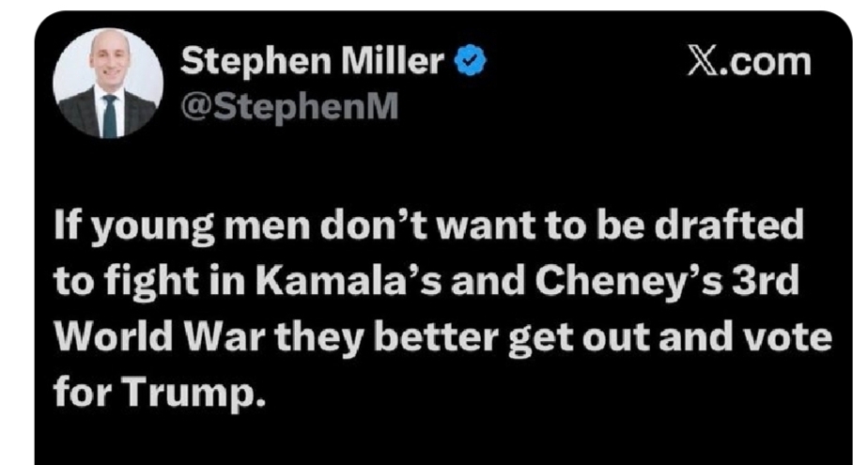
Task: Open the Stephen Miller display name
Action: (312, 63)
